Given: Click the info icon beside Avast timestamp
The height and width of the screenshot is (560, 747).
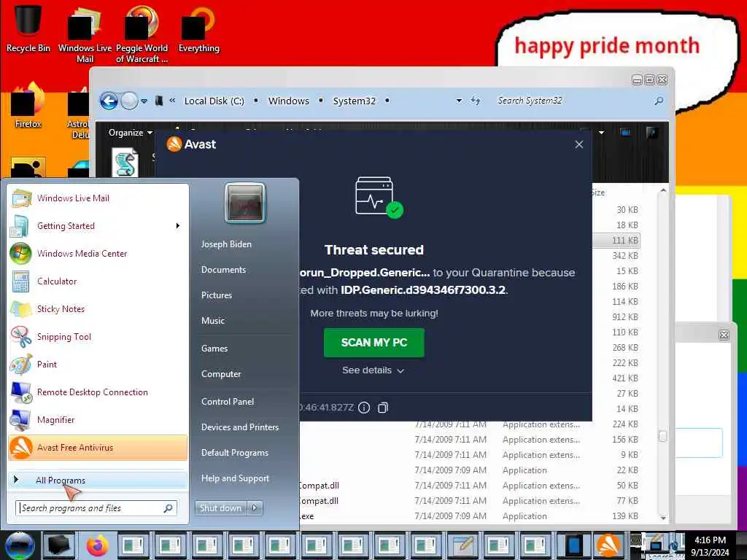Looking at the screenshot, I should click(364, 408).
